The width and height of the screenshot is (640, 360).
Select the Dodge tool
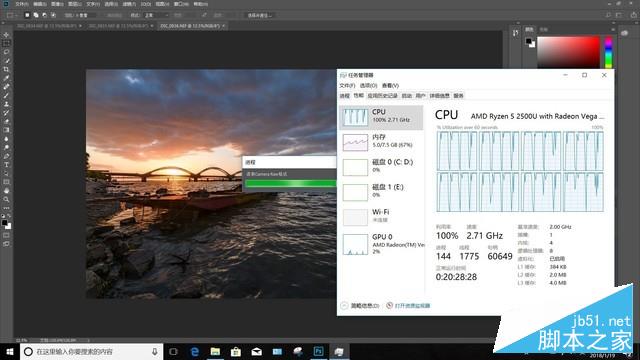coord(6,147)
